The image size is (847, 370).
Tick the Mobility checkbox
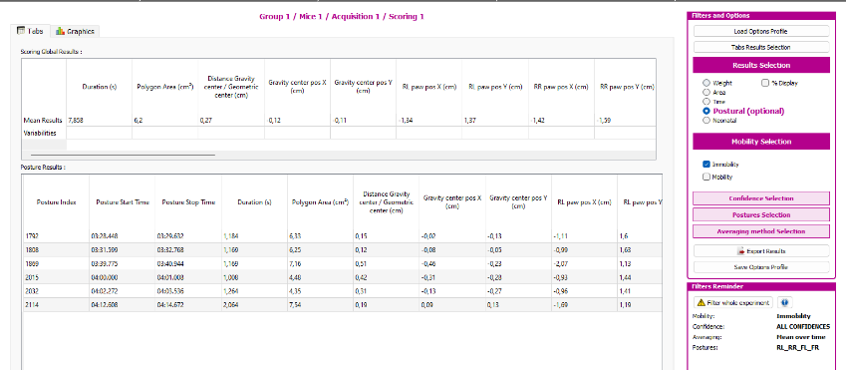pyautogui.click(x=707, y=177)
